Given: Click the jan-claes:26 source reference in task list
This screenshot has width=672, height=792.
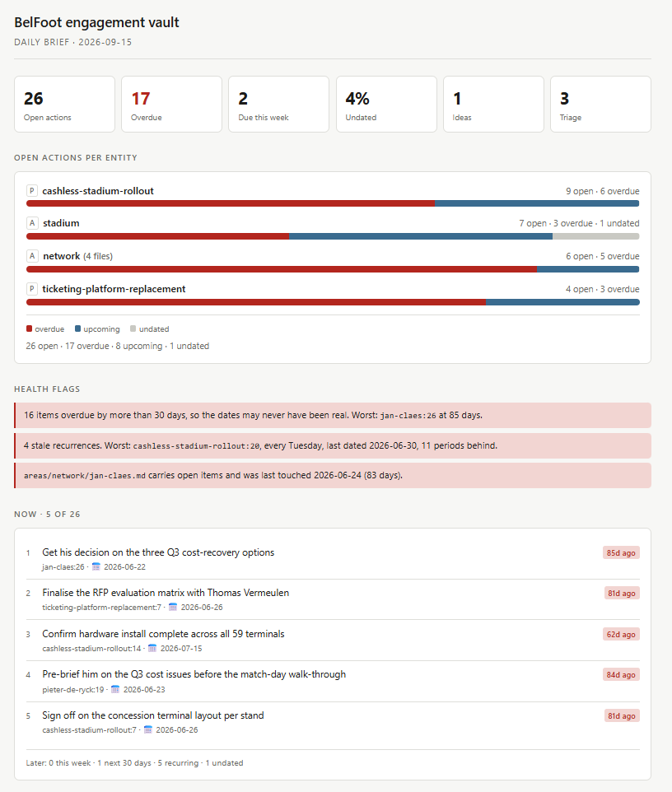Looking at the screenshot, I should tap(63, 566).
